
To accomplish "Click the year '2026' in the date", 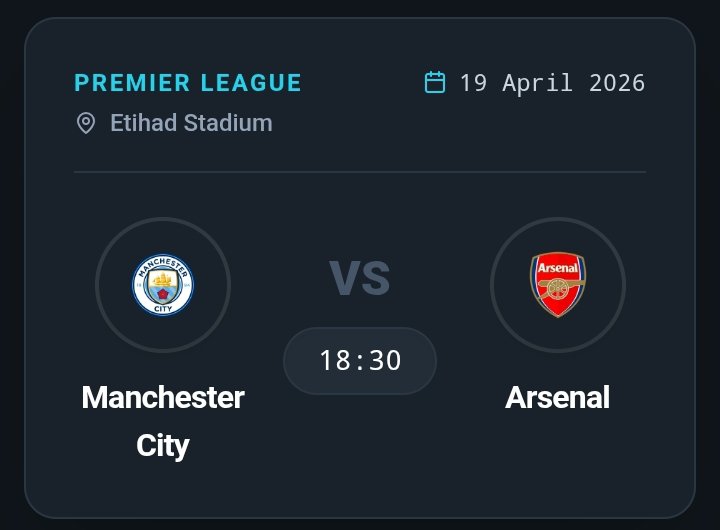I will [617, 82].
